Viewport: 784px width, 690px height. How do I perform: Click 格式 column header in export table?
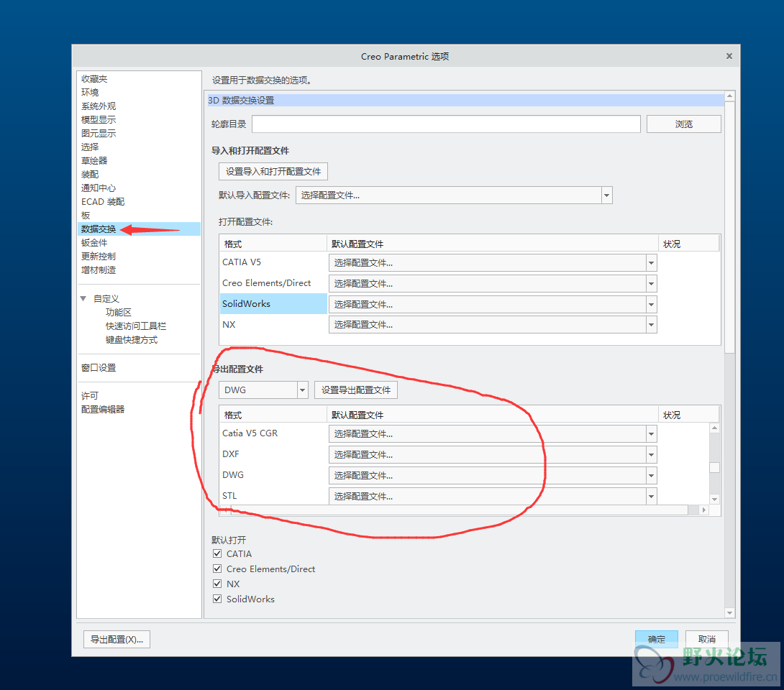[273, 415]
